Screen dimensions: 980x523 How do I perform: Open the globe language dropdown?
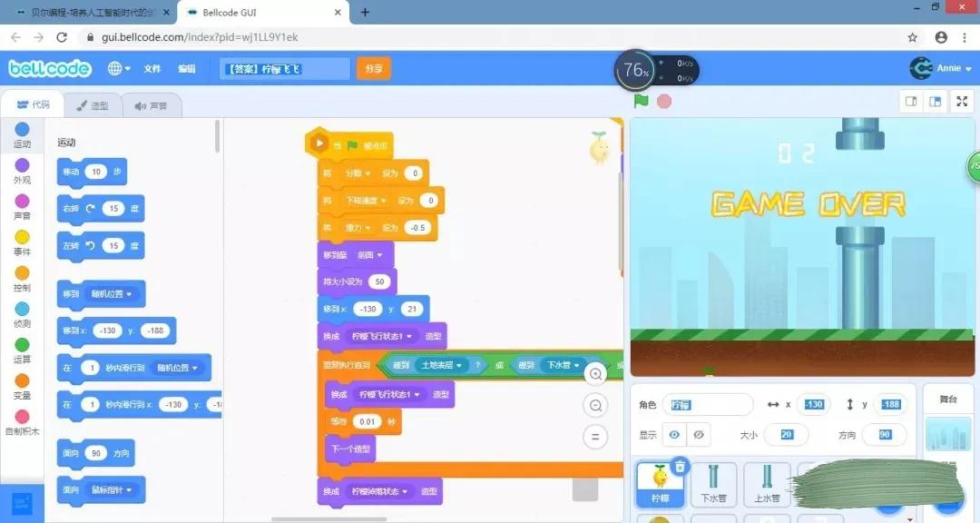coord(119,68)
